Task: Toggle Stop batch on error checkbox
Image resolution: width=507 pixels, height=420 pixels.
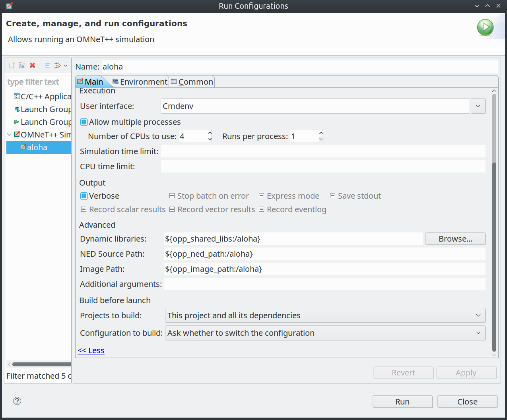Action: coord(172,196)
